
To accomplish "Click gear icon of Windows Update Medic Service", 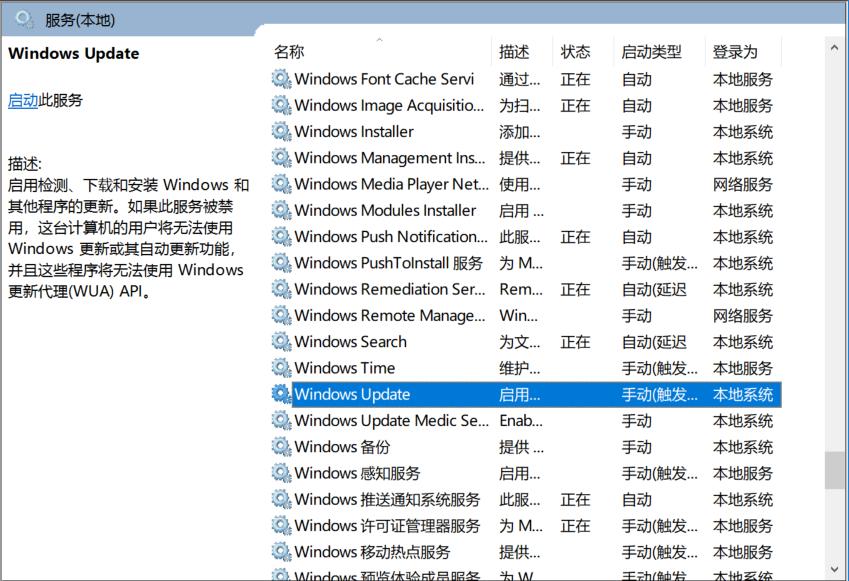I will click(282, 420).
